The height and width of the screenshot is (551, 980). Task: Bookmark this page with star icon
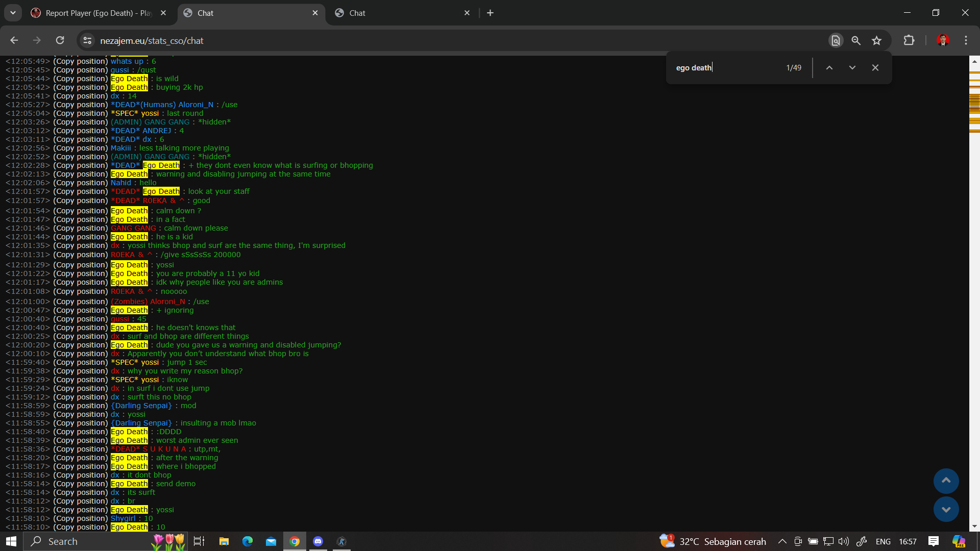tap(876, 41)
